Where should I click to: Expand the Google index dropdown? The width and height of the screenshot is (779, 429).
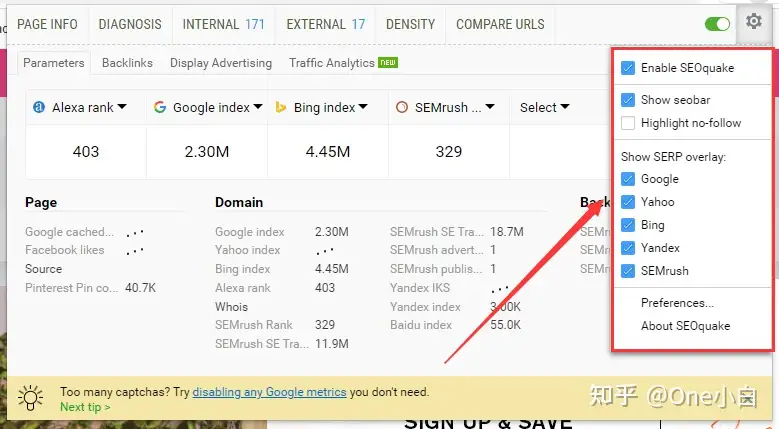pos(258,107)
